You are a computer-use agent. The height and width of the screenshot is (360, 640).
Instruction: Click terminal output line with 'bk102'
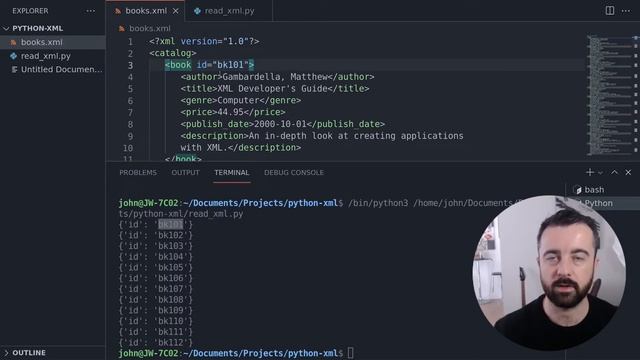156,236
